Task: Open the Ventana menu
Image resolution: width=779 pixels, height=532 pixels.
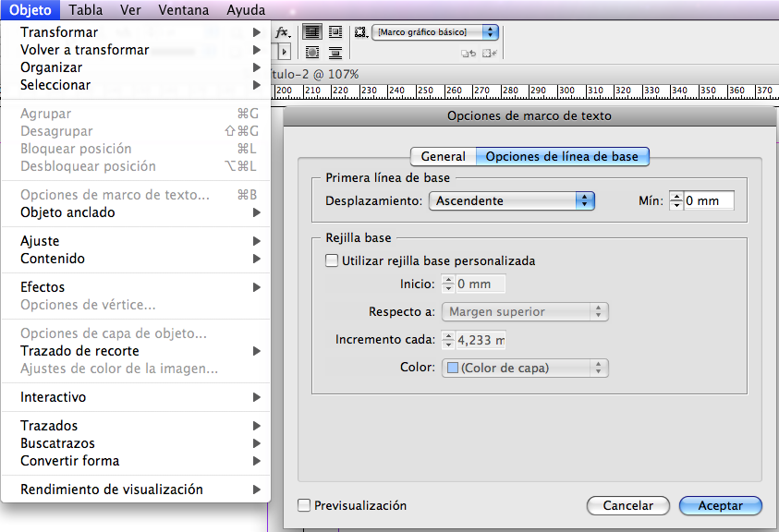Action: coord(183,9)
